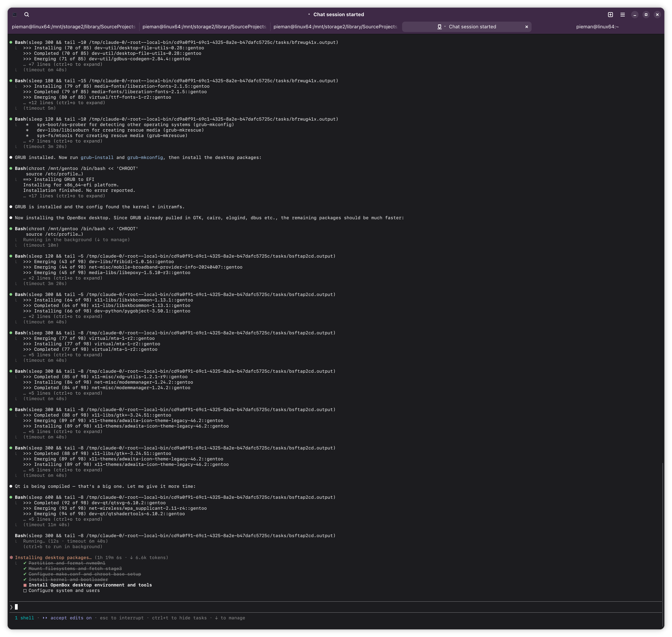Click the search icon in the header bar
This screenshot has width=672, height=637.
(x=27, y=15)
